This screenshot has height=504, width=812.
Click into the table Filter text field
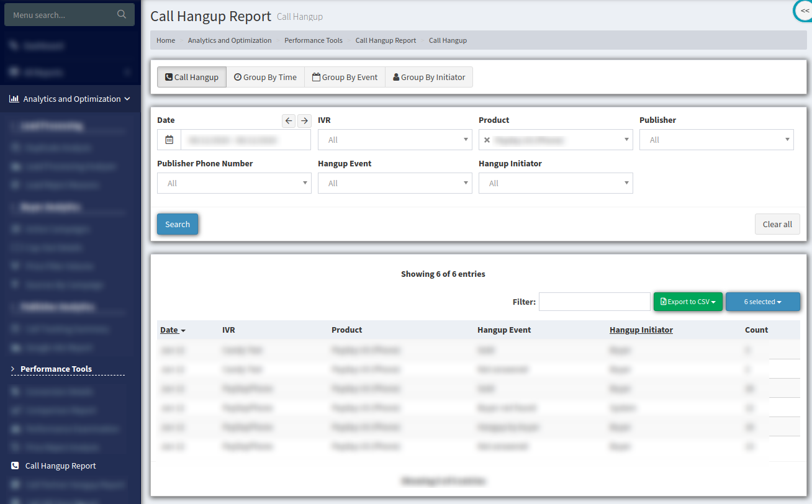point(594,302)
